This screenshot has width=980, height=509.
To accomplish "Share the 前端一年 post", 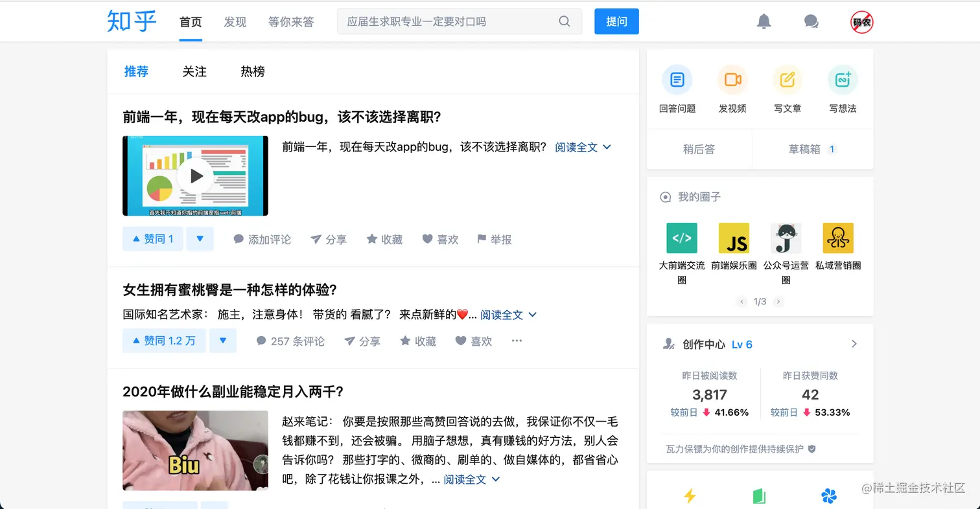I will 328,239.
